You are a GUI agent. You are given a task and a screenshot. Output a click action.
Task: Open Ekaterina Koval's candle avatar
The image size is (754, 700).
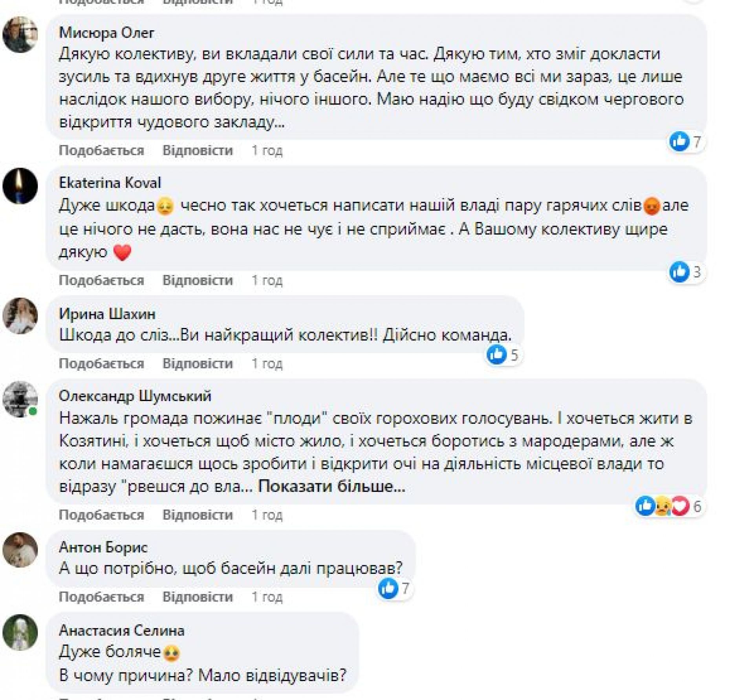click(20, 186)
